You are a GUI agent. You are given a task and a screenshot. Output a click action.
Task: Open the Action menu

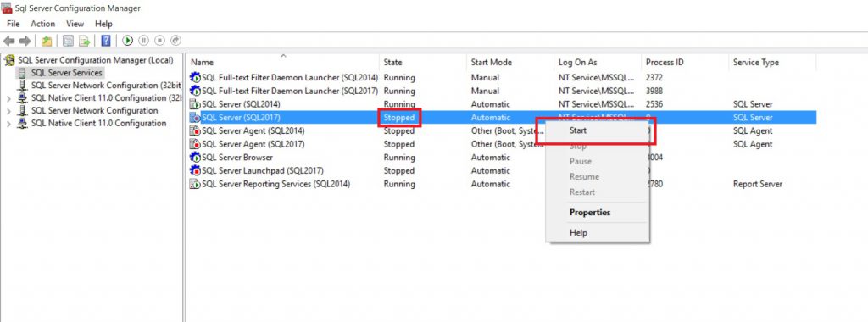point(42,24)
